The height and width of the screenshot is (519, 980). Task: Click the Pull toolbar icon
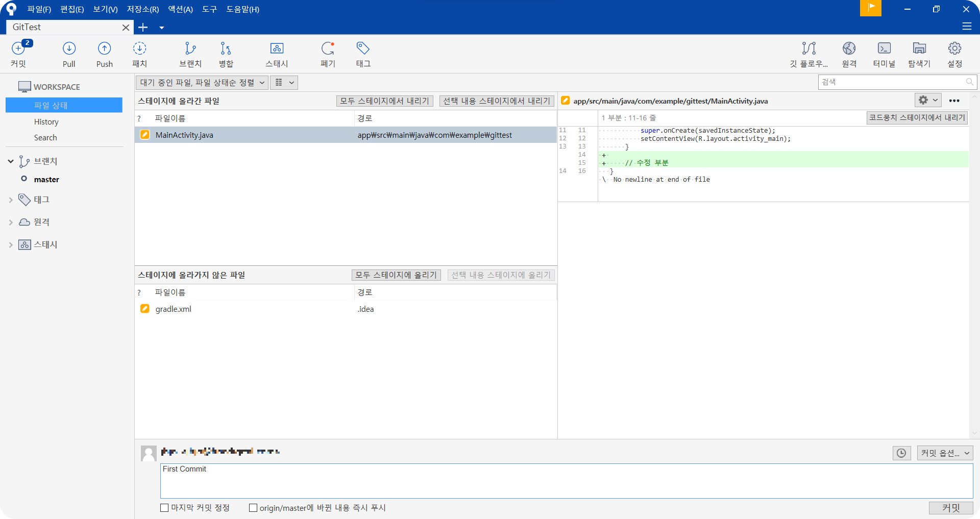point(69,54)
